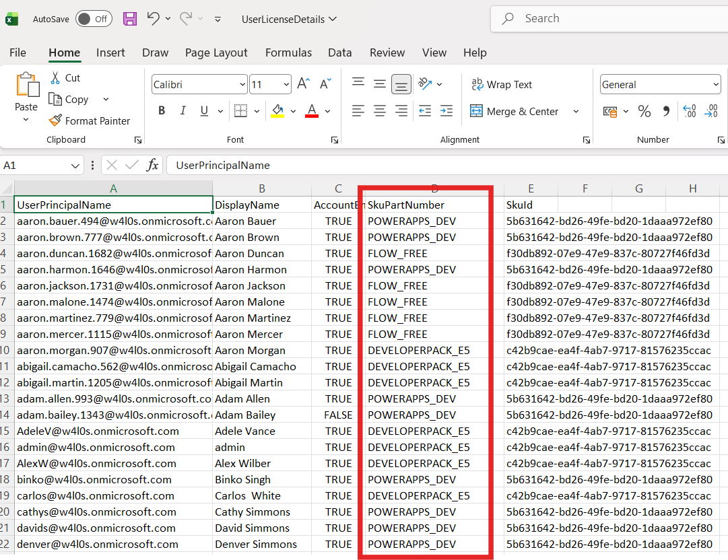
Task: Select the Format Painter tool
Action: pyautogui.click(x=90, y=120)
